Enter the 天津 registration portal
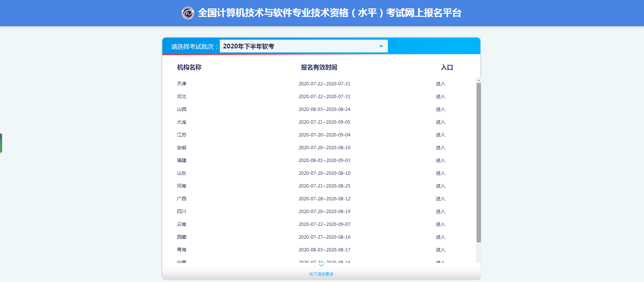 [x=440, y=84]
